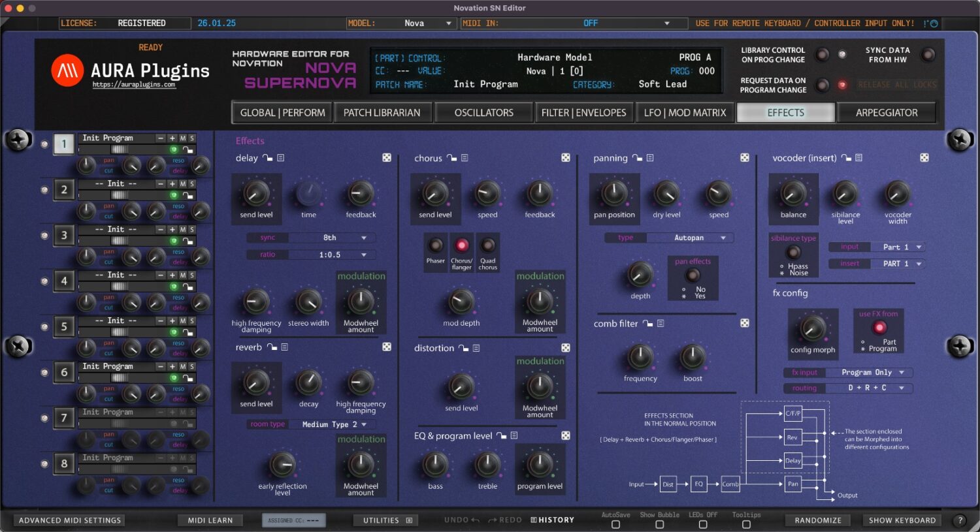The image size is (980, 532).
Task: Switch to the OSCILLATORS tab
Action: [483, 112]
